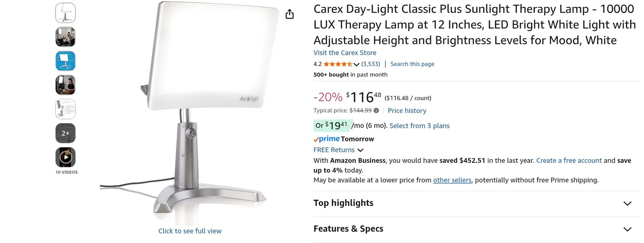Check offers from other sellers
This screenshot has width=644, height=243.
coord(452,180)
